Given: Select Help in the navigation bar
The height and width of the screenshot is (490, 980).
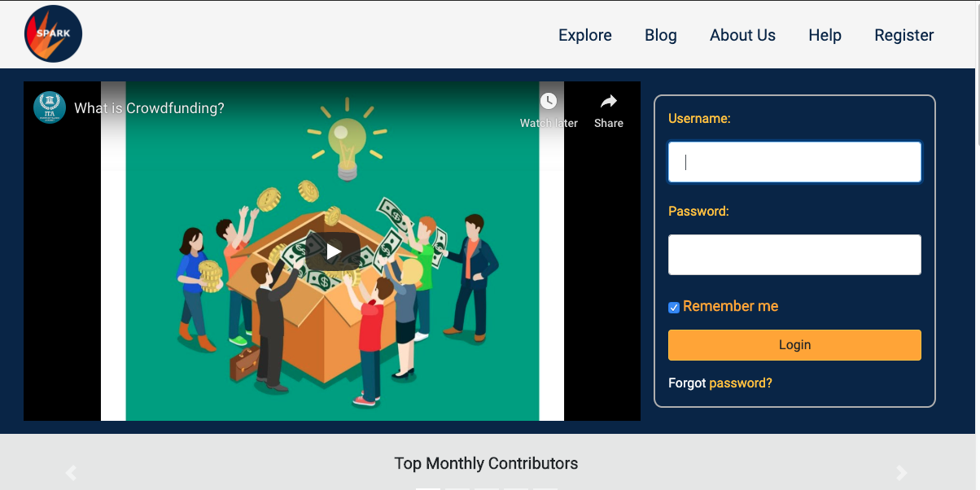Looking at the screenshot, I should click(x=825, y=35).
